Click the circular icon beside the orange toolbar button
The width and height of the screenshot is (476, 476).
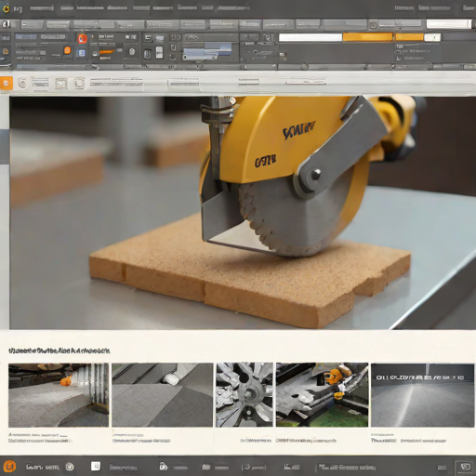22,83
